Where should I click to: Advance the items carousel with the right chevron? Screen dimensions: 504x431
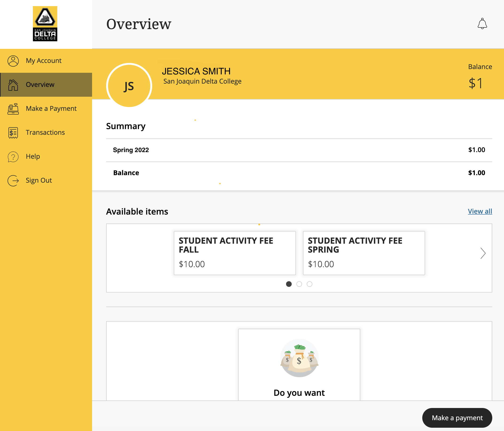tap(483, 253)
